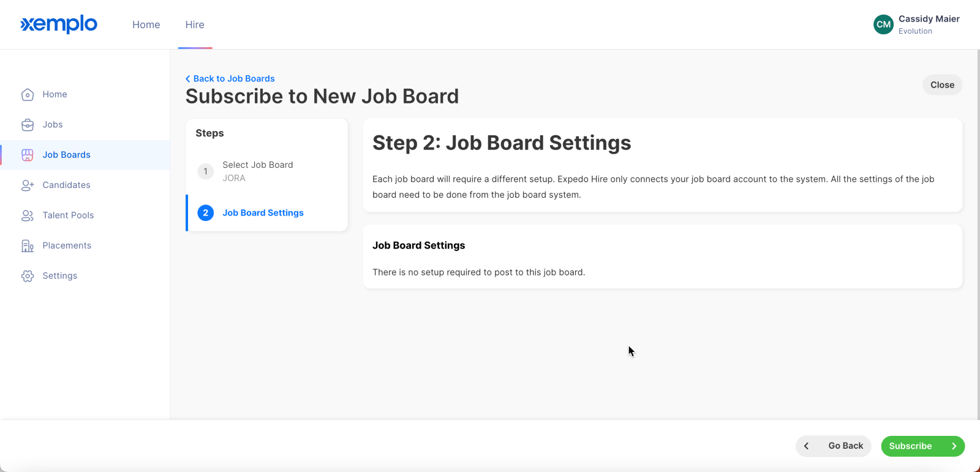The image size is (980, 472).
Task: Open the Cassidy Maier account name
Action: [929, 19]
